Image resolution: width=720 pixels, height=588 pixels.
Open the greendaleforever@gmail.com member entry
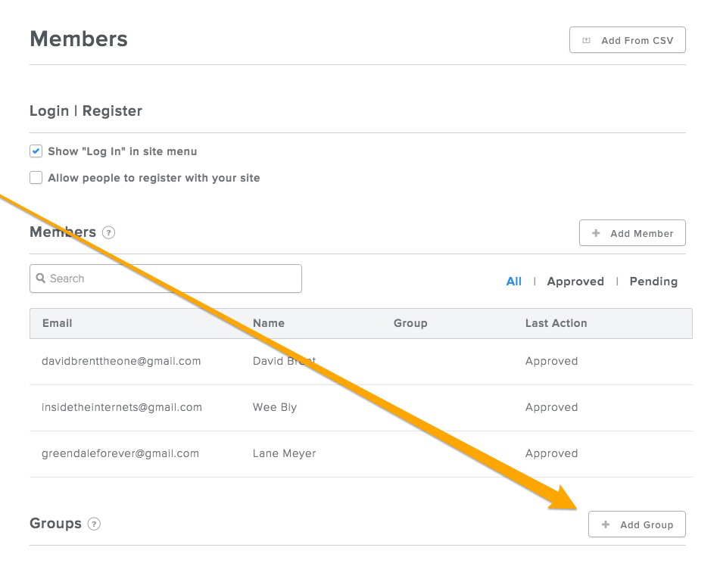pyautogui.click(x=361, y=454)
